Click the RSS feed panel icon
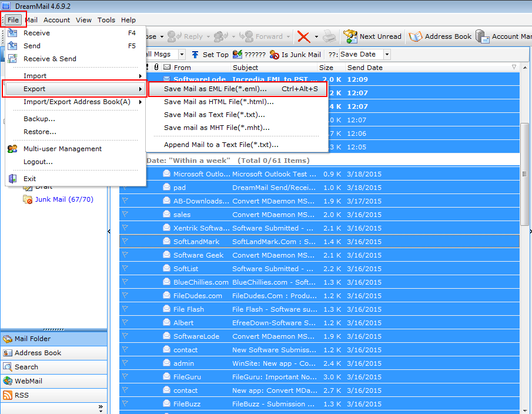 click(8, 395)
